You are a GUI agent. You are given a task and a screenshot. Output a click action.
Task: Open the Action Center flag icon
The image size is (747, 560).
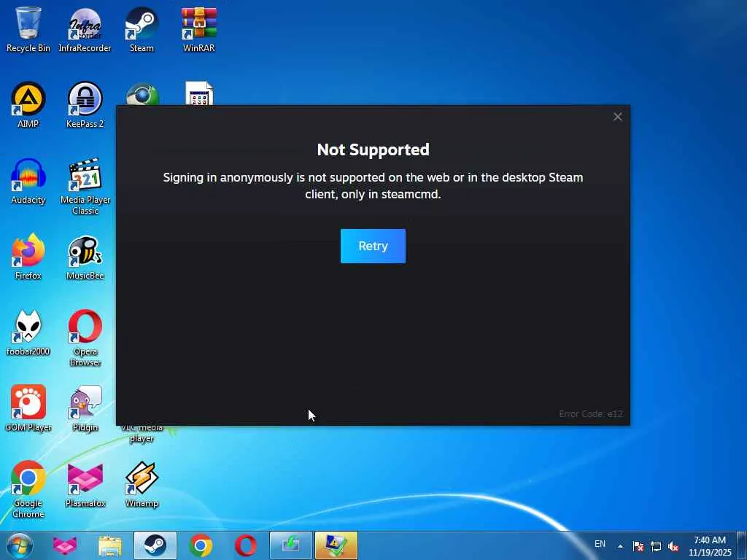(x=638, y=546)
